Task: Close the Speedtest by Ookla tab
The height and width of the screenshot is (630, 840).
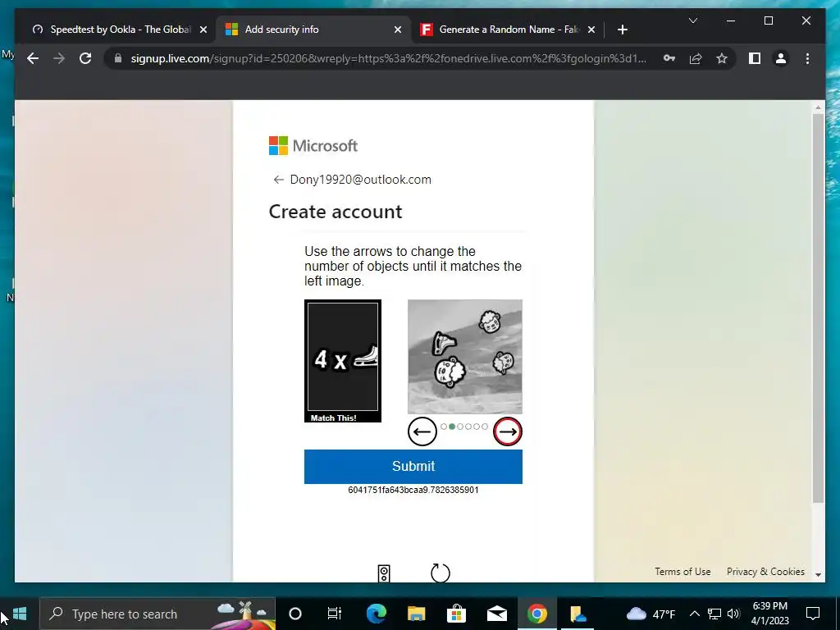Action: (x=203, y=30)
